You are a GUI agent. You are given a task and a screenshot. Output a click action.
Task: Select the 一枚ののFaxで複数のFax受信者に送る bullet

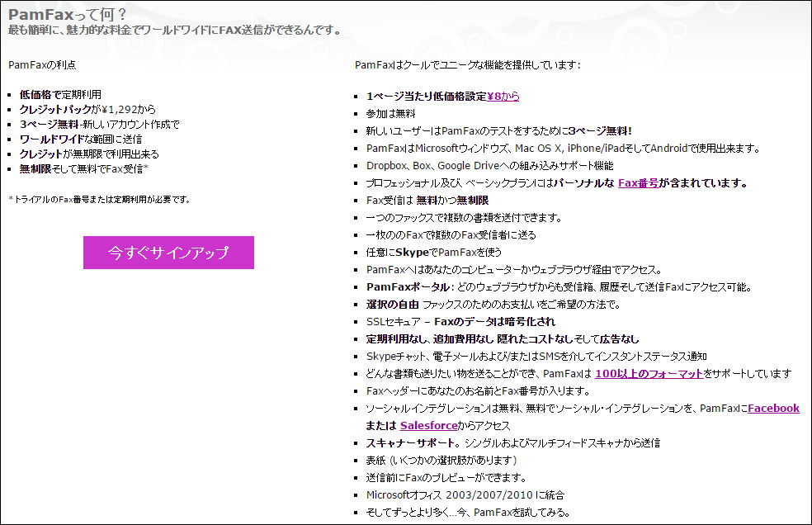(451, 235)
